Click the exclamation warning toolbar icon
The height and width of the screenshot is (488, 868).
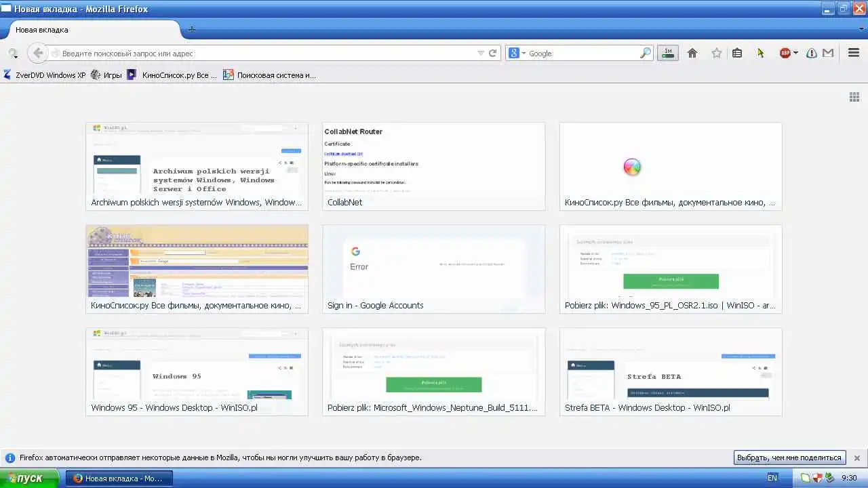pos(812,53)
